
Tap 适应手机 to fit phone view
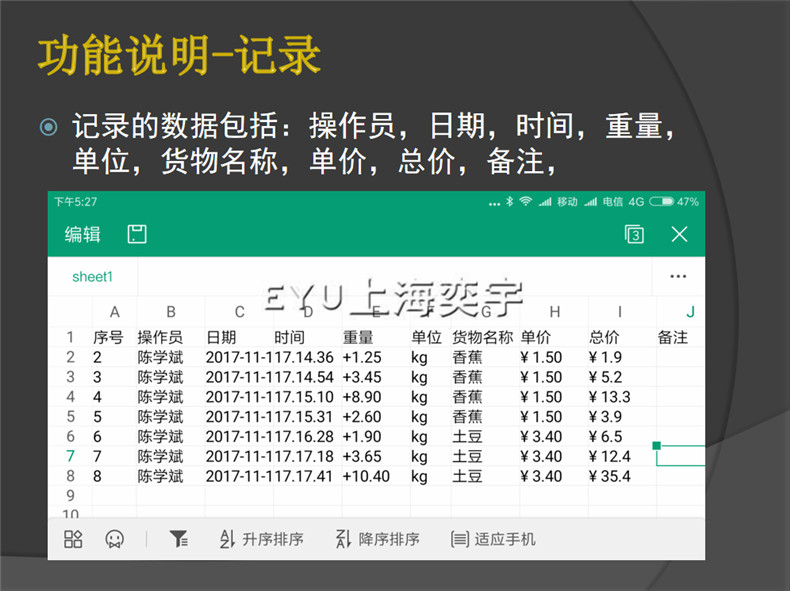[493, 539]
